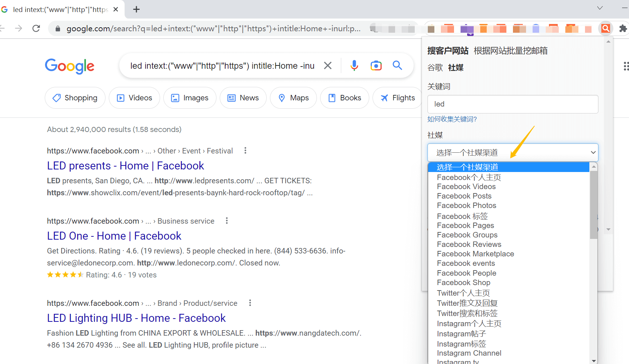Go forward with the browser arrow
The height and width of the screenshot is (364, 629).
19,28
